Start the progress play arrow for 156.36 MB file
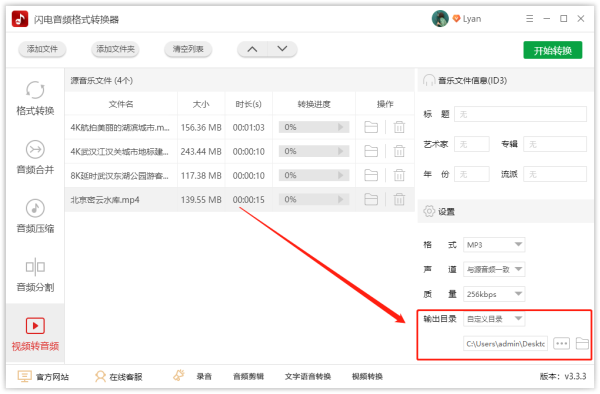 click(x=341, y=127)
